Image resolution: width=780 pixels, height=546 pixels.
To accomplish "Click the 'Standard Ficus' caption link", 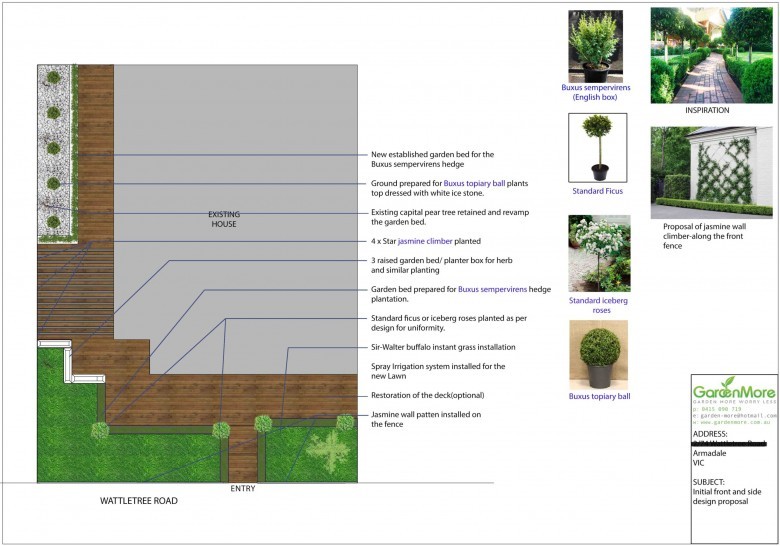I will click(598, 191).
